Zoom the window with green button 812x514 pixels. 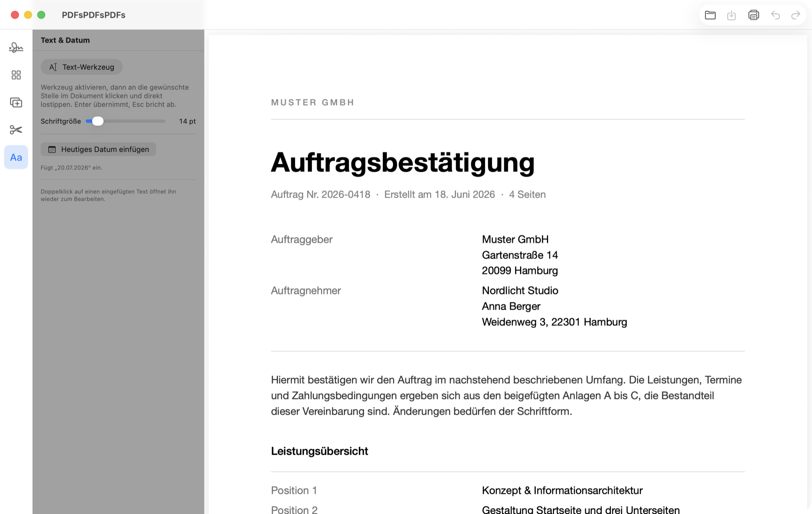pos(41,15)
